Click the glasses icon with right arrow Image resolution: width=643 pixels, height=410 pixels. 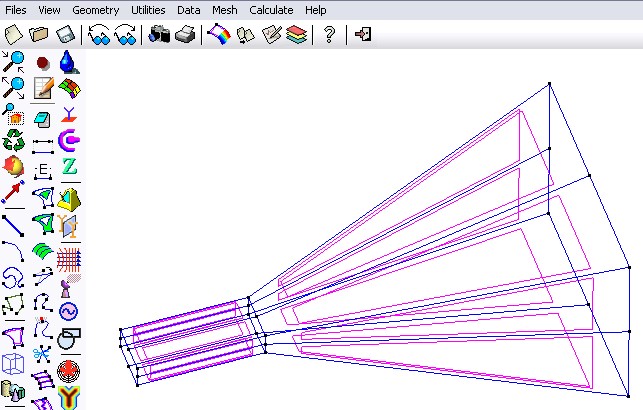point(125,34)
